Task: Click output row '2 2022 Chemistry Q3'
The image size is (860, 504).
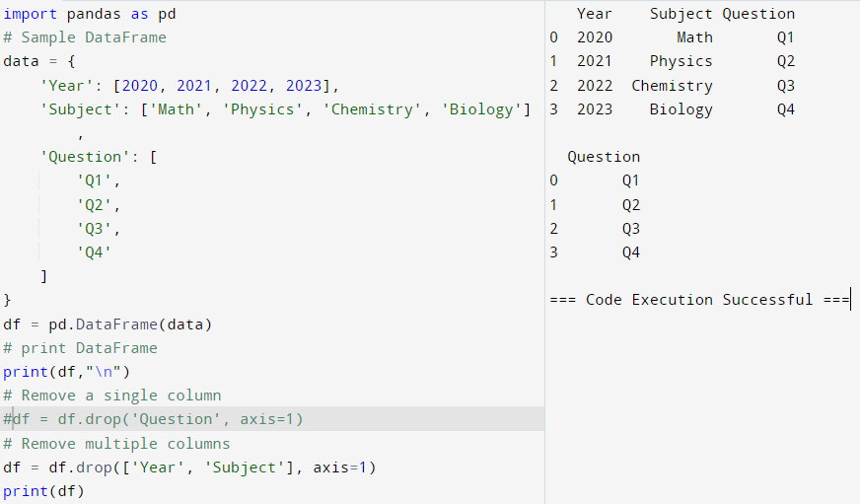Action: pos(672,86)
